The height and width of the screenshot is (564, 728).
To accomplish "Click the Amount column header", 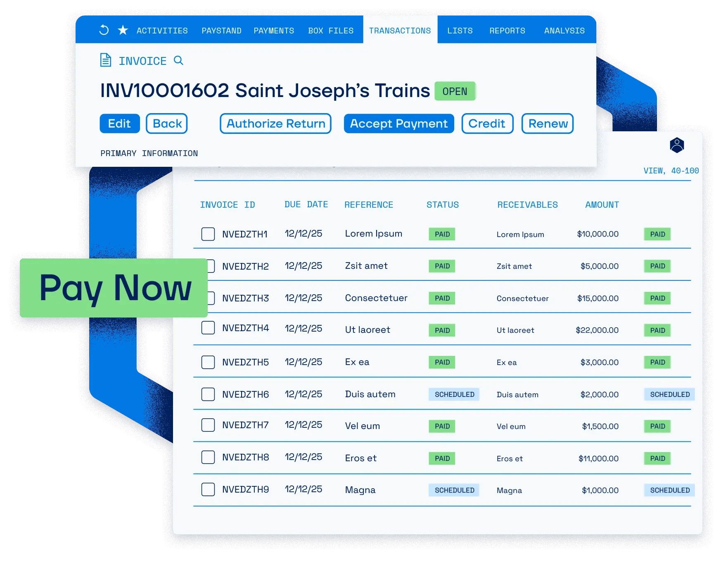I will tap(602, 205).
